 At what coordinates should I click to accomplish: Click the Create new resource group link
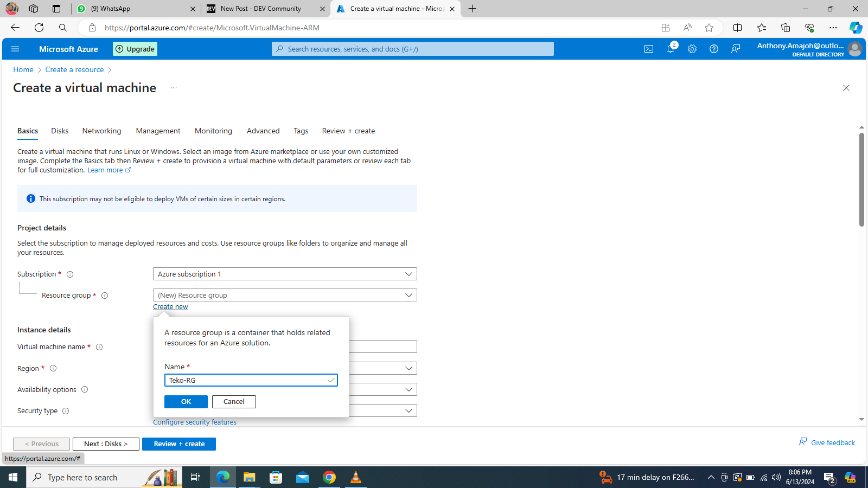(x=170, y=307)
